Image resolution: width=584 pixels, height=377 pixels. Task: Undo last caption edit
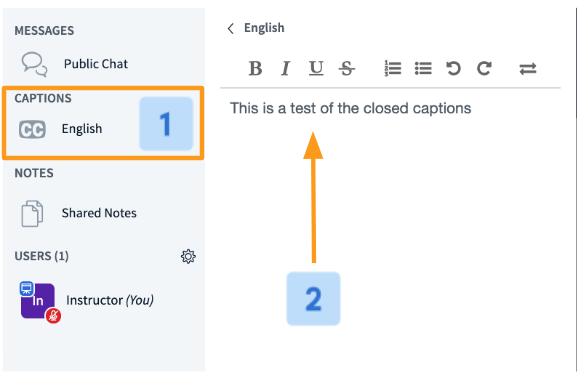point(453,69)
